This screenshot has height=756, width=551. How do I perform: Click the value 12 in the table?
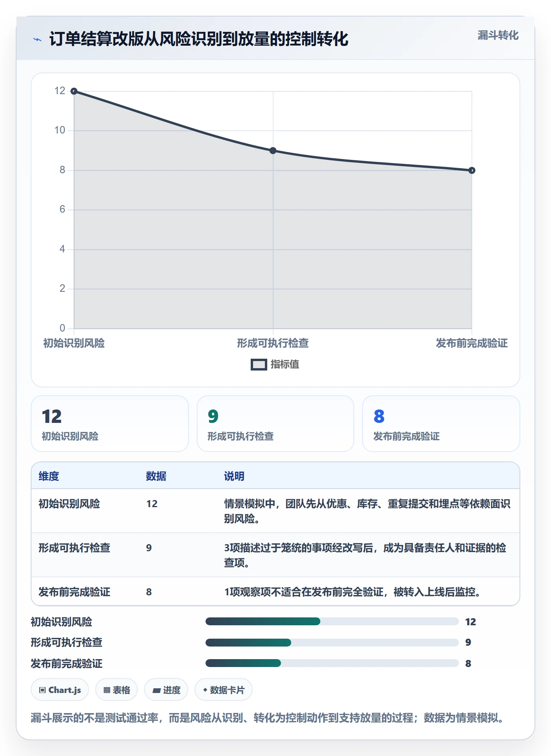152,504
